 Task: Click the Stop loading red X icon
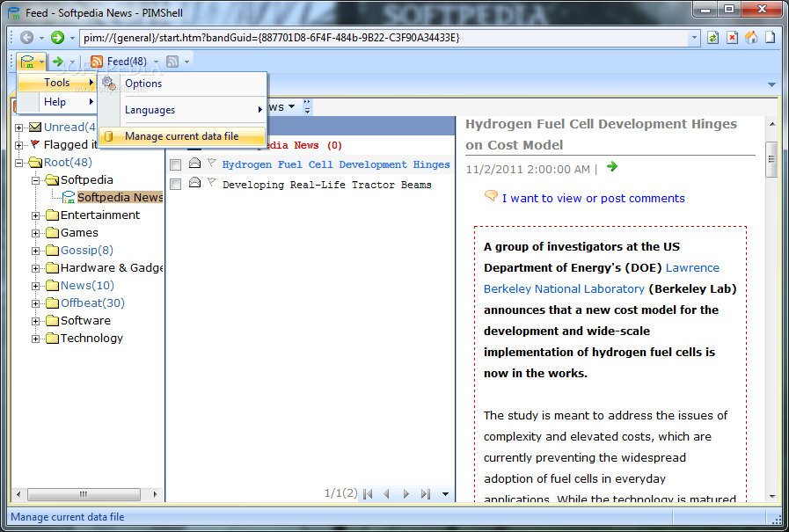[x=732, y=38]
